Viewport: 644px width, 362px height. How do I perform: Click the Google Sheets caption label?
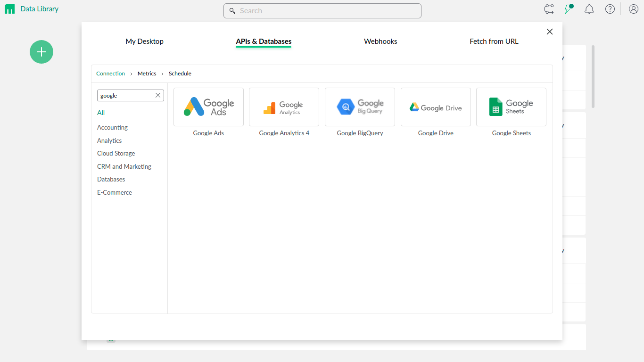tap(511, 133)
